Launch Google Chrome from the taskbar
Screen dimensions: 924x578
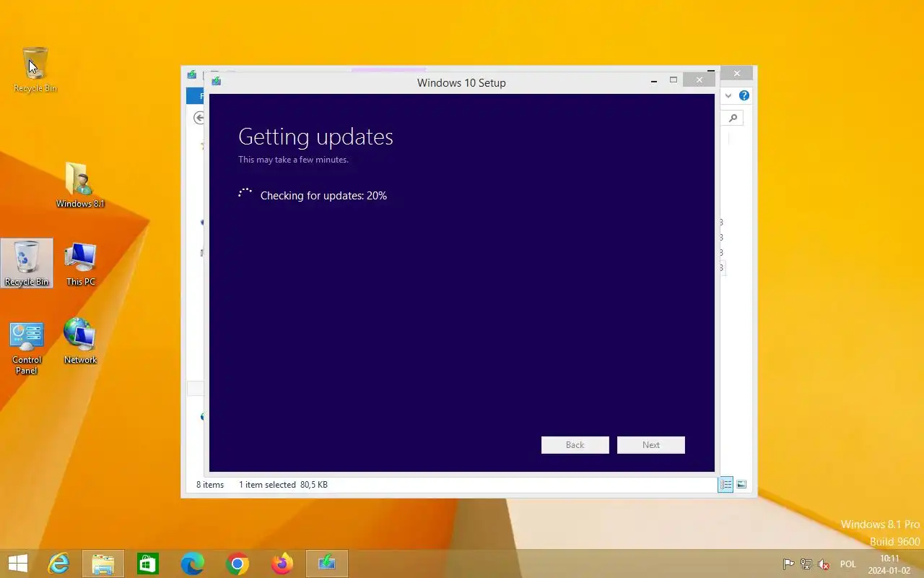(x=237, y=564)
